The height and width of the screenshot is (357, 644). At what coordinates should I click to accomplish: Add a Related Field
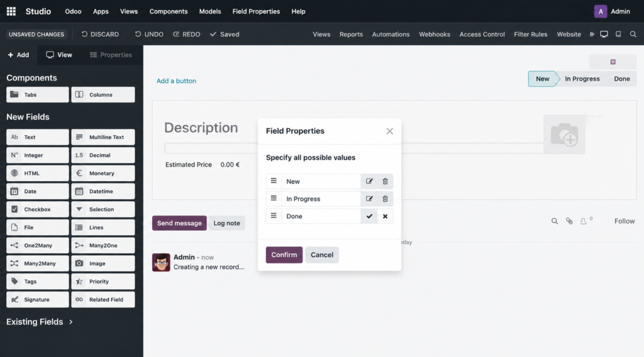103,300
